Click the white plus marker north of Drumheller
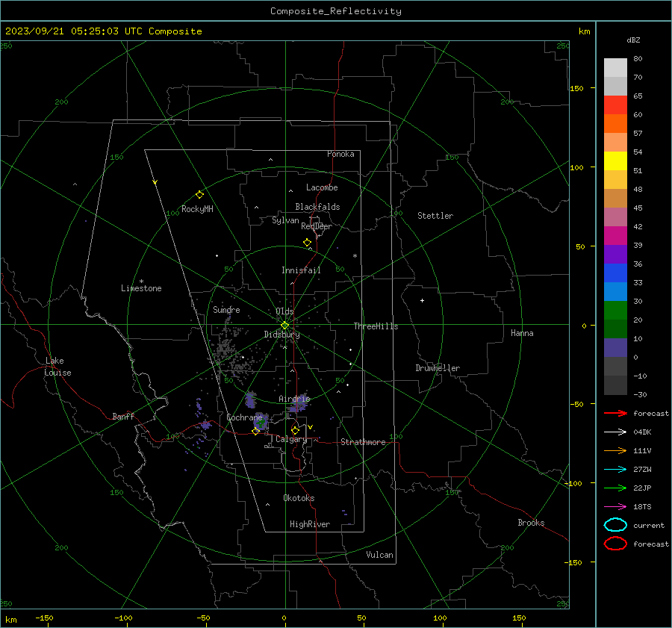This screenshot has height=628, width=672. click(x=422, y=300)
